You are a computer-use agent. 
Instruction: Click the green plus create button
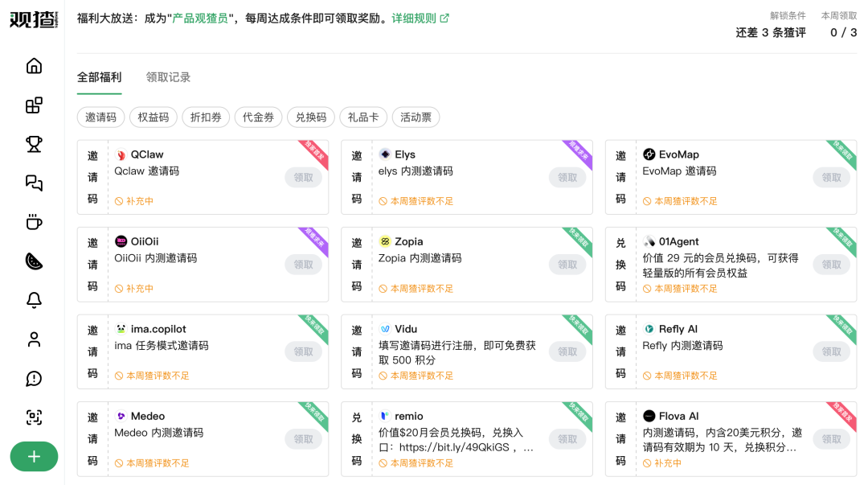point(34,457)
